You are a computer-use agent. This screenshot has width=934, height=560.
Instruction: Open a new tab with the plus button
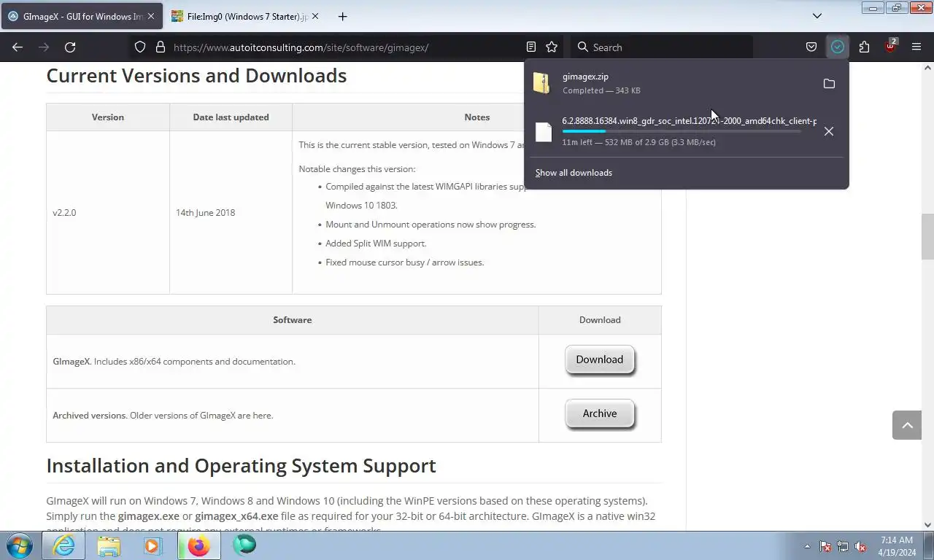(x=342, y=16)
